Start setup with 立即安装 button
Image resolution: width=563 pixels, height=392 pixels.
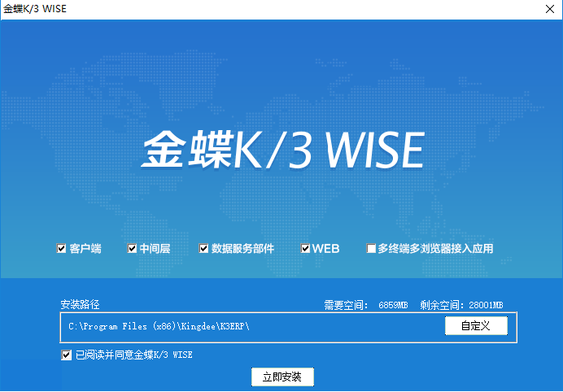[282, 377]
